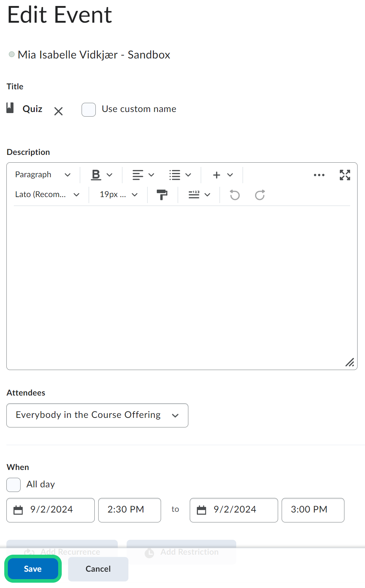Open the more actions ellipsis menu
Image resolution: width=365 pixels, height=588 pixels.
[x=319, y=175]
